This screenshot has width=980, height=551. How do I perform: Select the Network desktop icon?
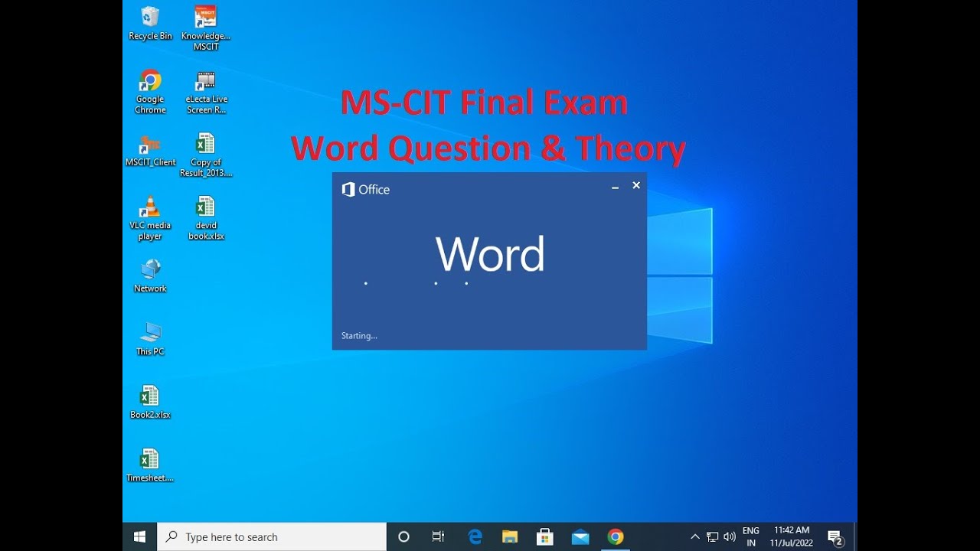(150, 275)
